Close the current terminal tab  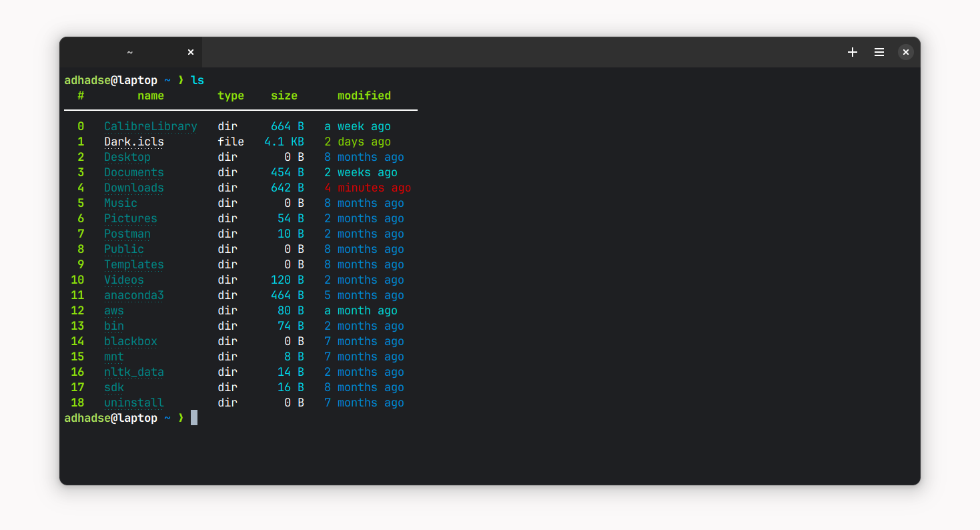(190, 51)
